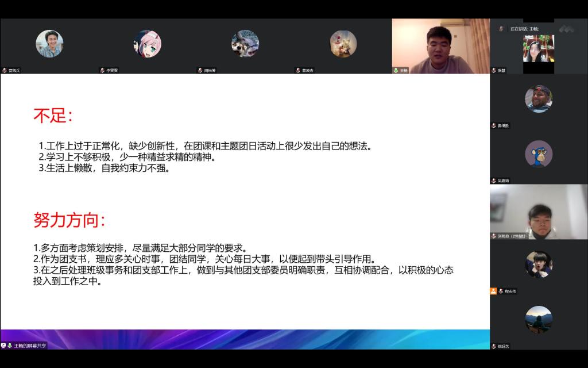Click the muted mic icon for 张慧
Screen dimensions: 588x368
[x=493, y=71]
